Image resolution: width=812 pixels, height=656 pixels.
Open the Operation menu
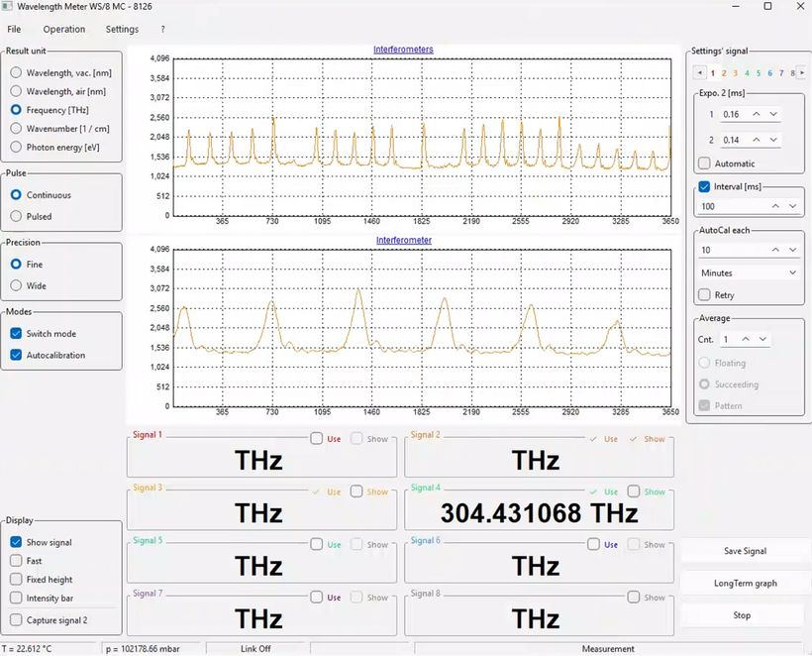(x=64, y=30)
